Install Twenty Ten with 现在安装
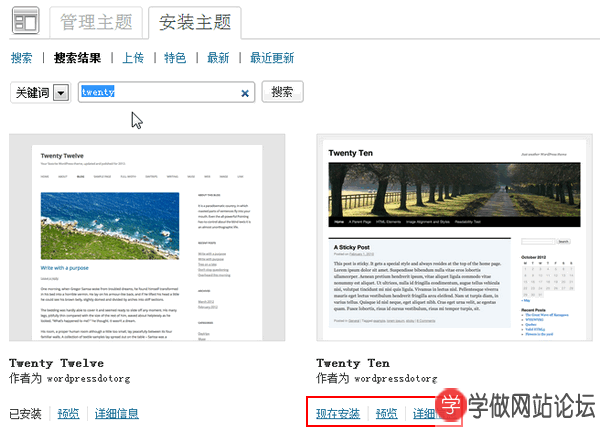 click(338, 413)
